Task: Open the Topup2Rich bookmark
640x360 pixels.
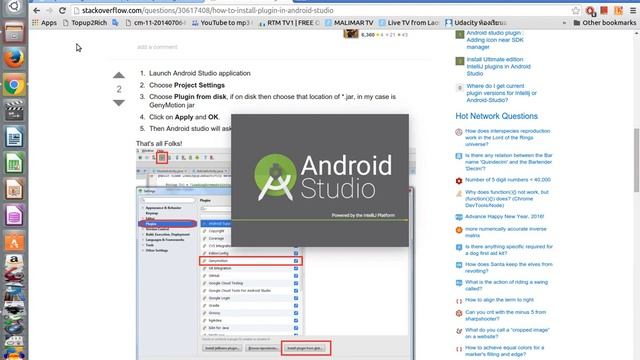Action: (x=85, y=23)
